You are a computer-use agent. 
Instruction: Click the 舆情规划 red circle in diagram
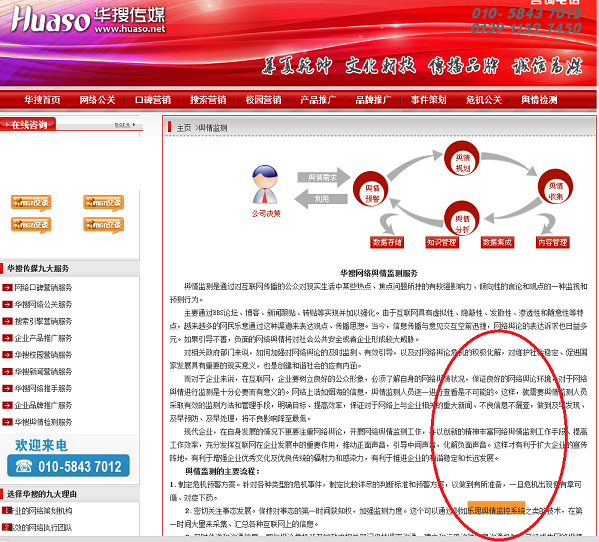coord(462,159)
